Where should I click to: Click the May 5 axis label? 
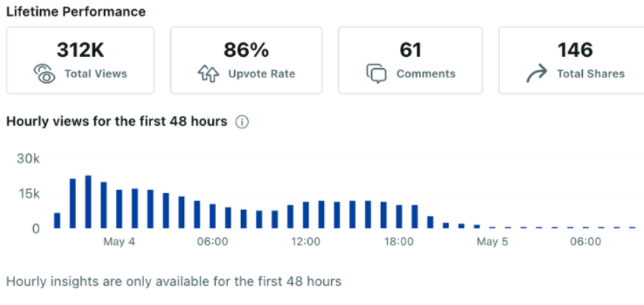[x=491, y=242]
